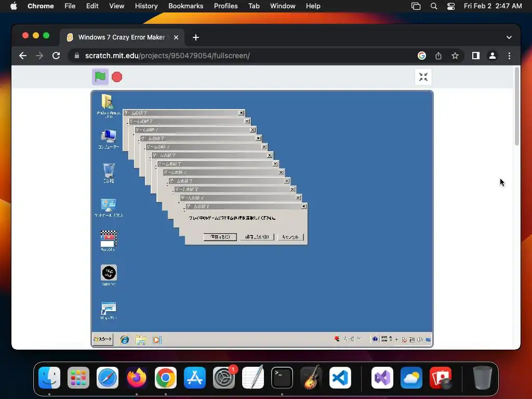
Task: Open Control Center in menu bar
Action: point(450,6)
